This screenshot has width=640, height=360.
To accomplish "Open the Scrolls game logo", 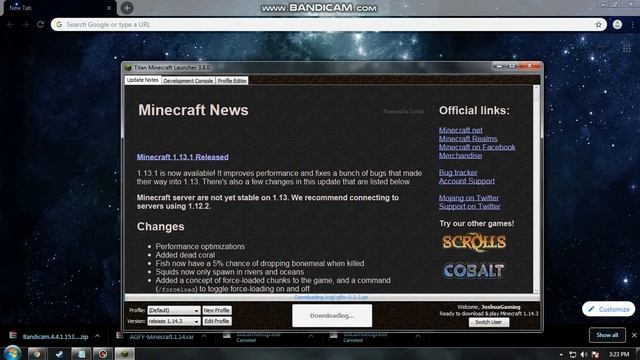I will point(474,242).
